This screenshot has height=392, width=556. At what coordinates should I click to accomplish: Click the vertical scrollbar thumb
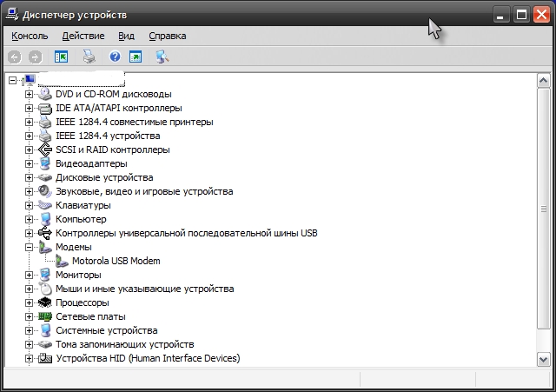pyautogui.click(x=544, y=209)
